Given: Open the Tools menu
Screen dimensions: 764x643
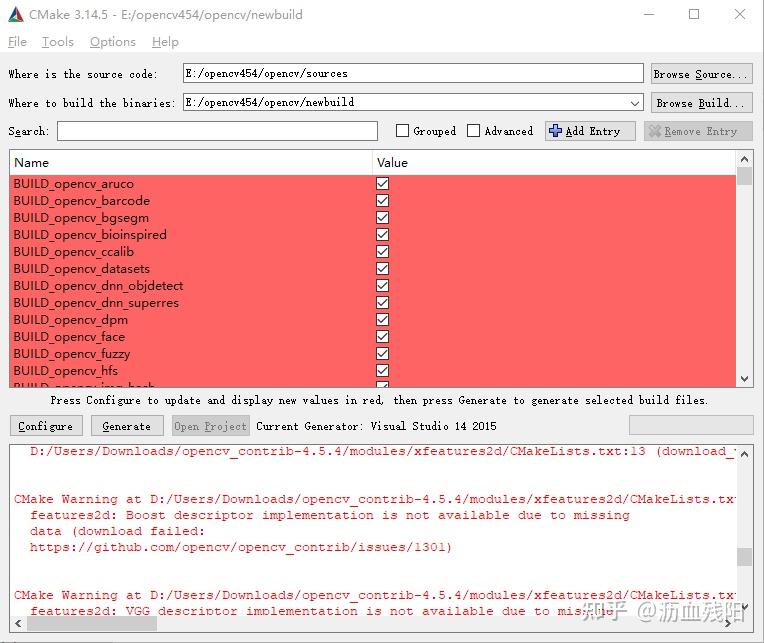Looking at the screenshot, I should point(57,42).
